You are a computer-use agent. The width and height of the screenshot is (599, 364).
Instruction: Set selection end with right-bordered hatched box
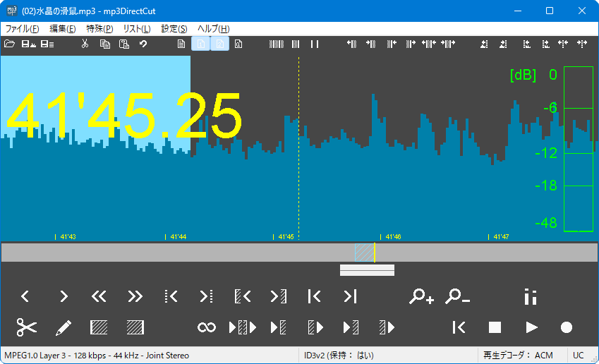[x=135, y=327]
